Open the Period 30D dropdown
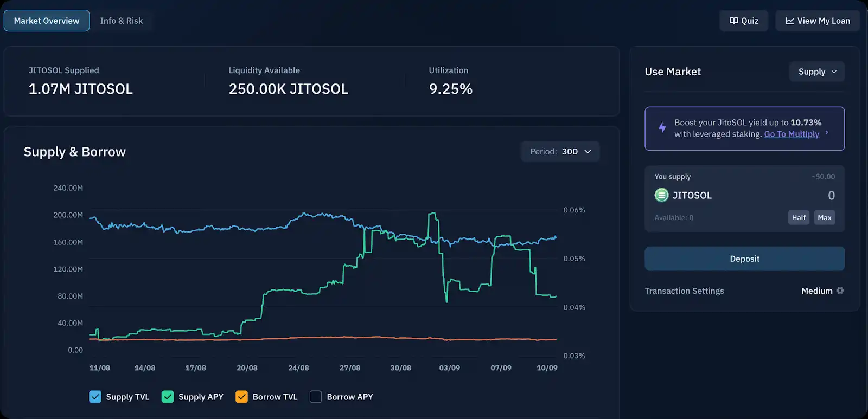Screen dimensions: 868x419 [560, 152]
